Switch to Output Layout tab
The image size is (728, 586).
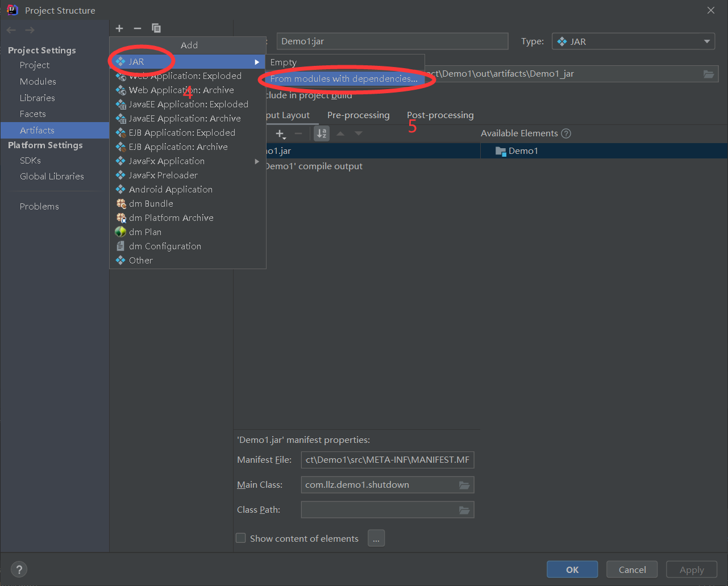[288, 115]
